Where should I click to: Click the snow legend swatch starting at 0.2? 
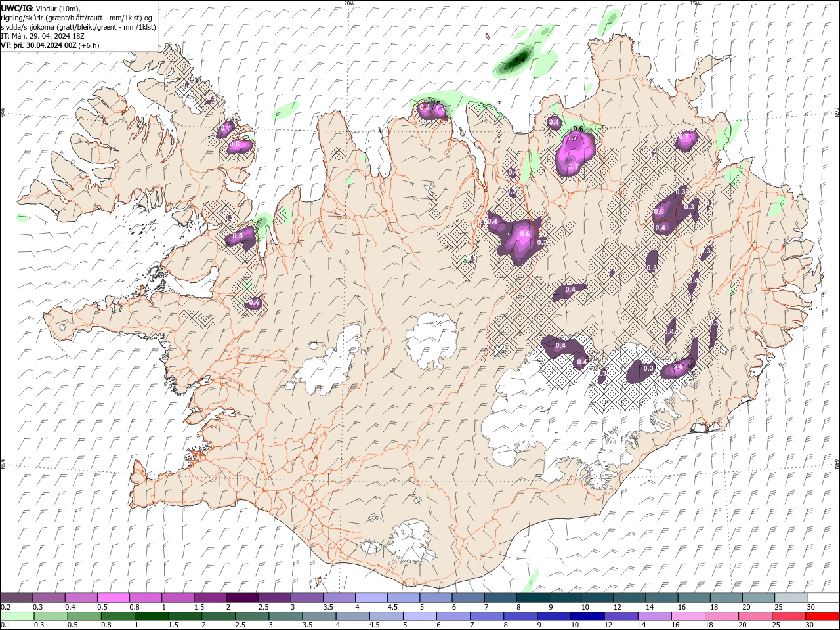click(16, 598)
